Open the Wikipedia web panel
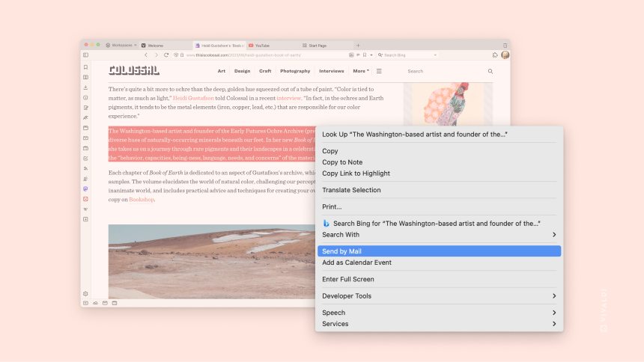This screenshot has height=362, width=644. click(x=85, y=209)
